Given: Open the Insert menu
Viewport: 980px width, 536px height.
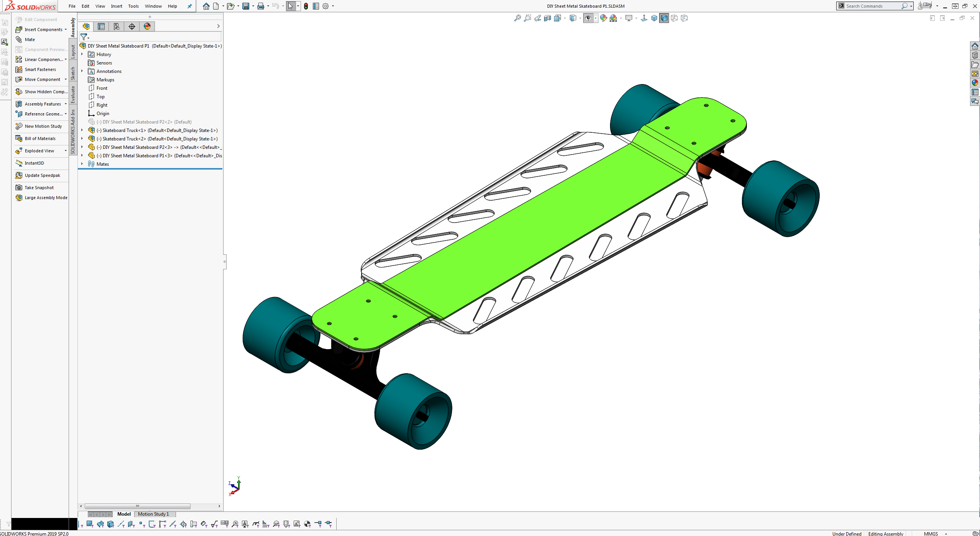Looking at the screenshot, I should [117, 6].
